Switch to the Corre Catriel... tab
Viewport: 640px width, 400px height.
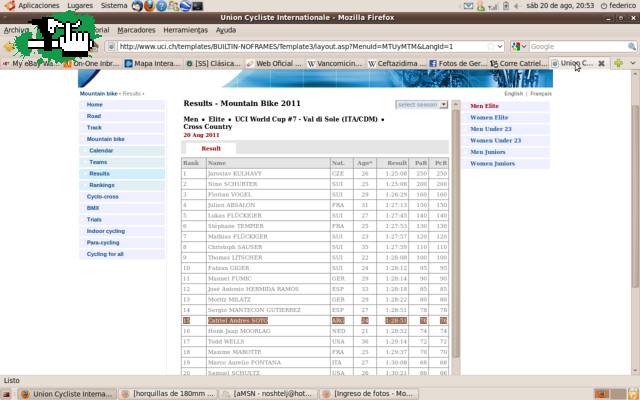tap(518, 64)
